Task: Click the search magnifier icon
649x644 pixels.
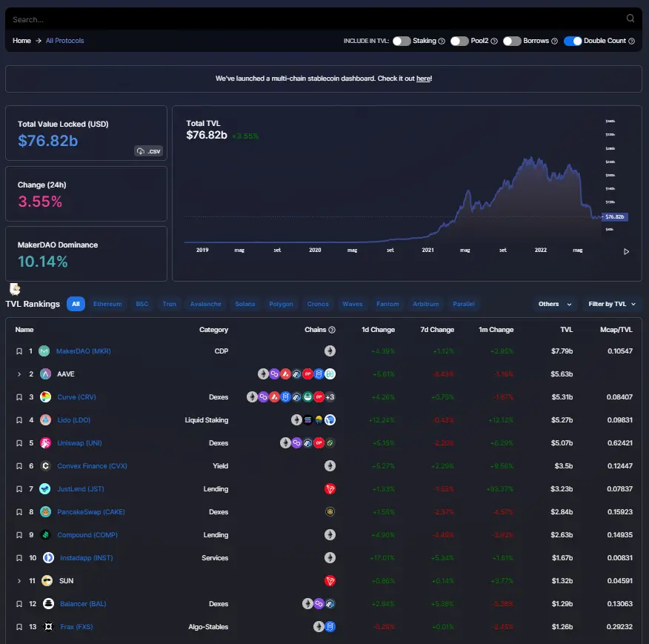Action: (630, 19)
